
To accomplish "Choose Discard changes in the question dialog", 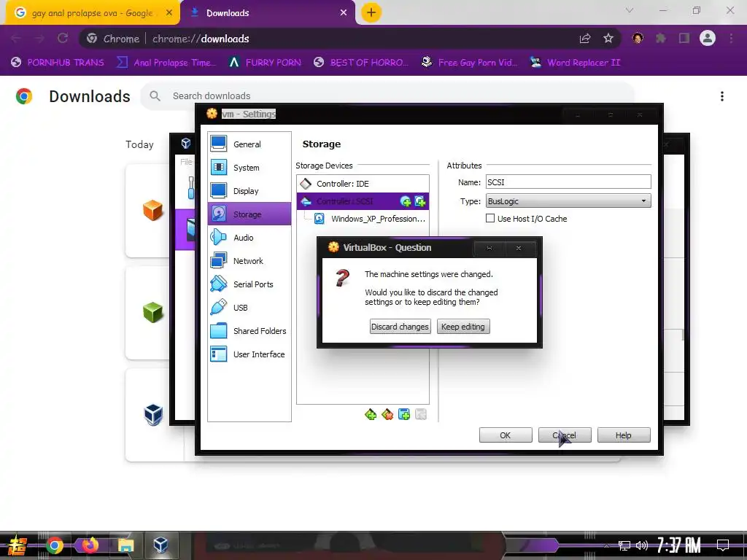I will click(400, 327).
